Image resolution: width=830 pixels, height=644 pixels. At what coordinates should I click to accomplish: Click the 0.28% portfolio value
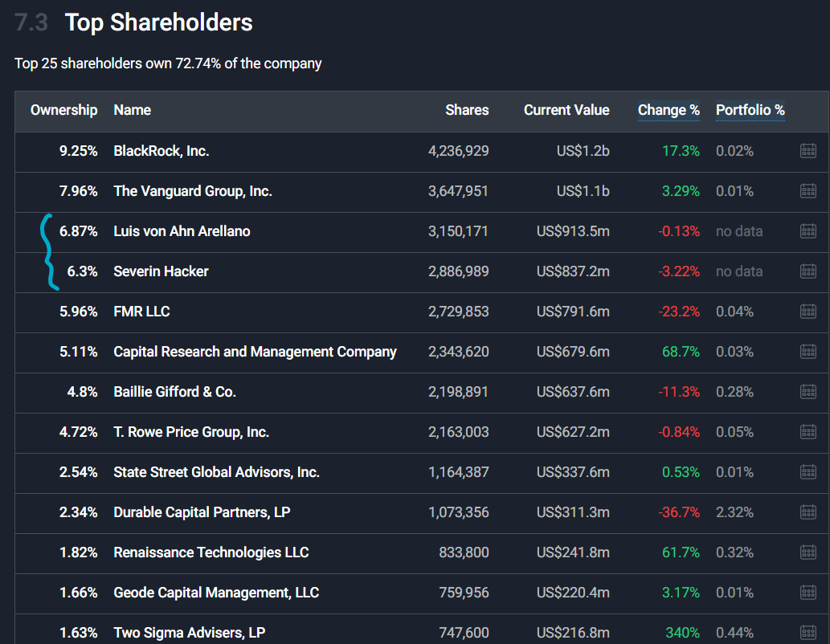pyautogui.click(x=734, y=392)
